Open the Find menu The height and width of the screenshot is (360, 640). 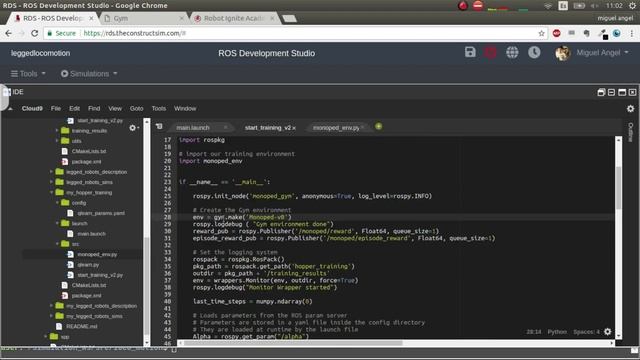click(94, 109)
